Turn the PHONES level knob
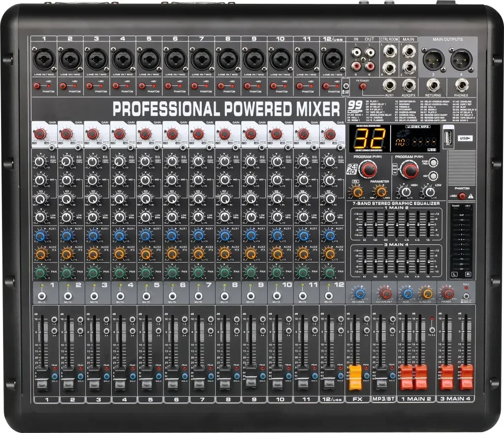Viewport: 504px width, 433px height. point(448,294)
